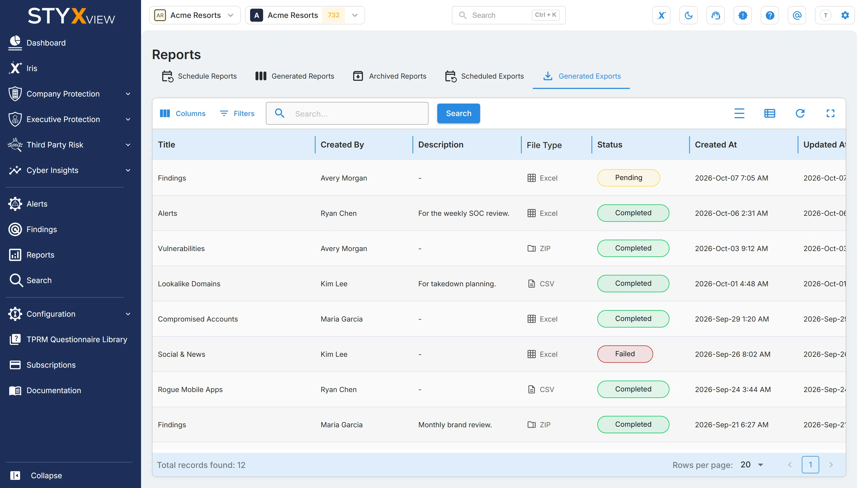Open notifications alert badge icon
Screen dimensions: 868x488
pyautogui.click(x=743, y=15)
